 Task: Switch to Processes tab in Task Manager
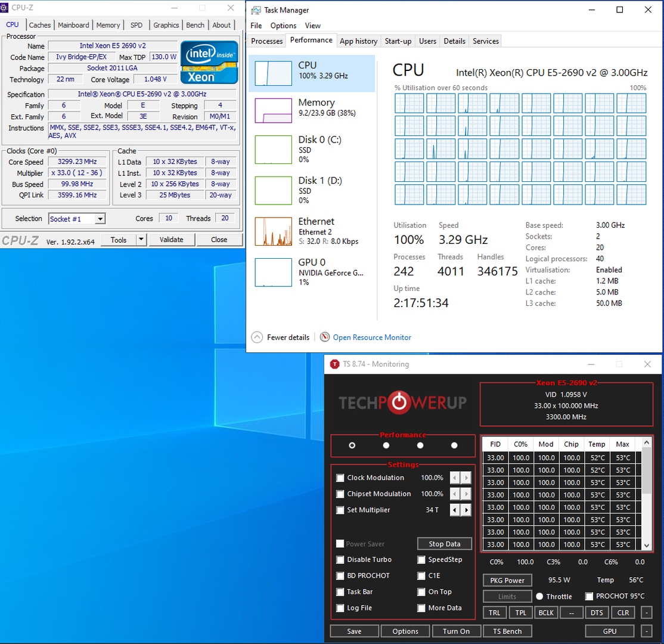tap(267, 41)
